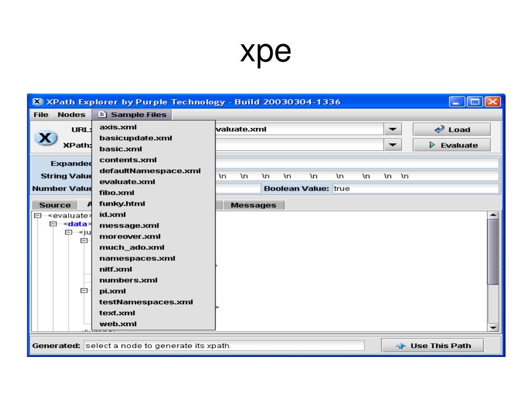Viewport: 532px width, 399px height.
Task: Click the Boolean Value field showing true
Action: (x=416, y=188)
